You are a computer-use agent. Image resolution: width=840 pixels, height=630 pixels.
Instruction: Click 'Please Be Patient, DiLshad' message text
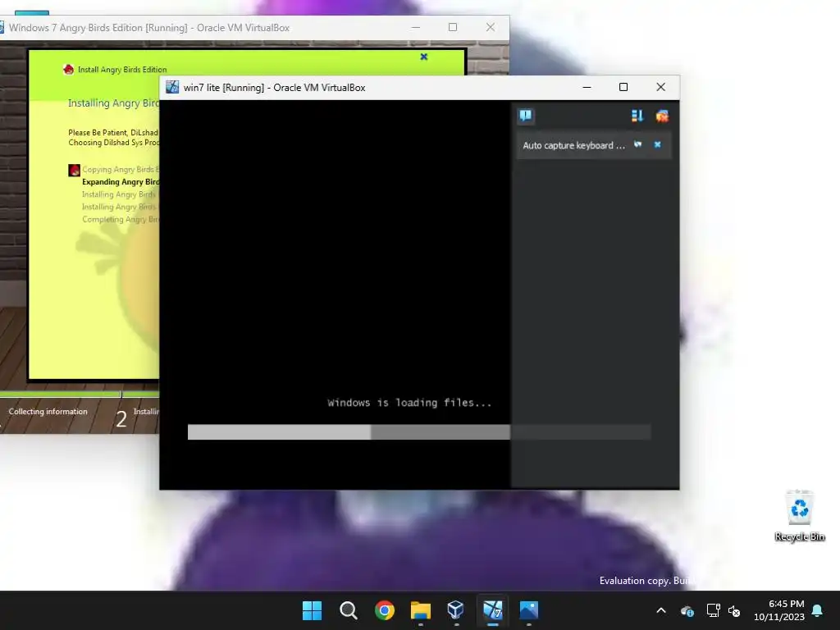pos(113,132)
